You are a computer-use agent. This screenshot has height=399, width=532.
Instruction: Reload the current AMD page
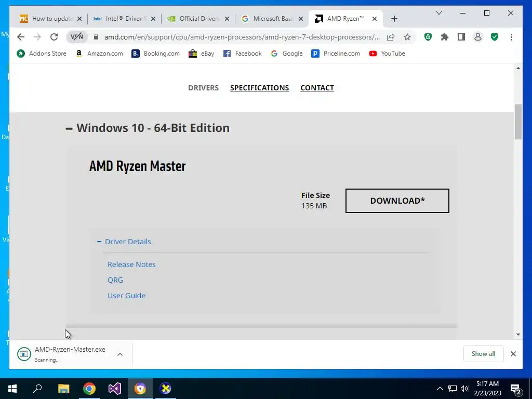tap(54, 37)
